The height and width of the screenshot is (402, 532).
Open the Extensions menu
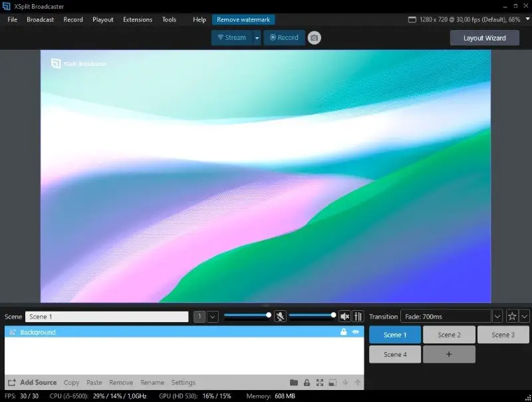tap(138, 19)
